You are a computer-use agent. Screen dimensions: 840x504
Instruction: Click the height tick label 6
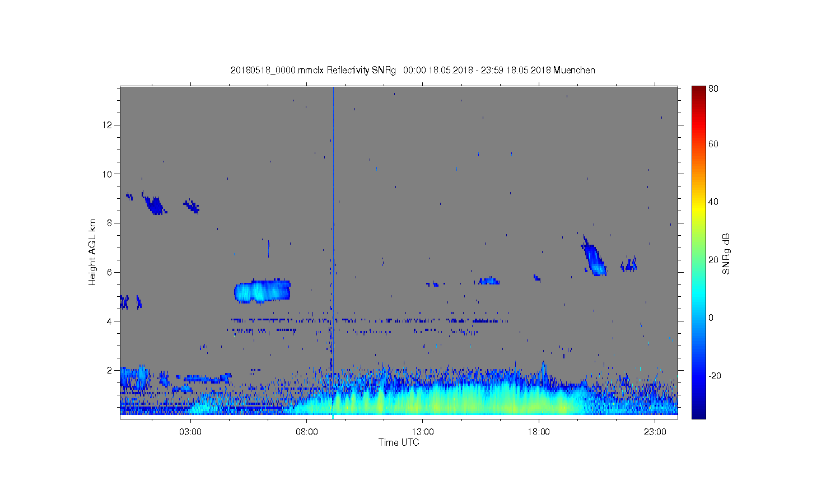pos(110,272)
